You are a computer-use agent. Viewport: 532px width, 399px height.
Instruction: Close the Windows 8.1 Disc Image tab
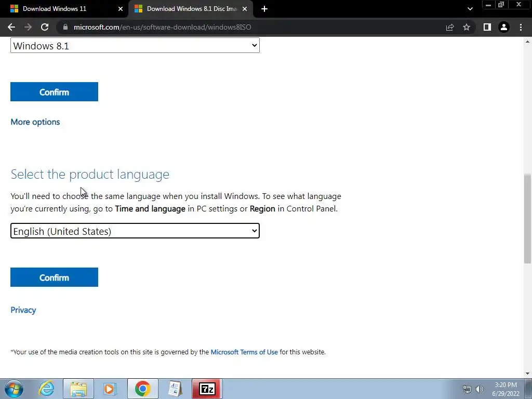245,9
